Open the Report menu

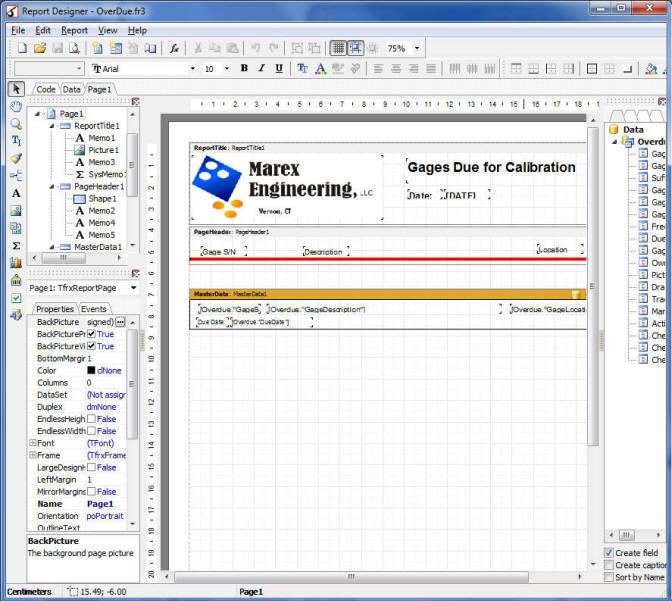74,30
